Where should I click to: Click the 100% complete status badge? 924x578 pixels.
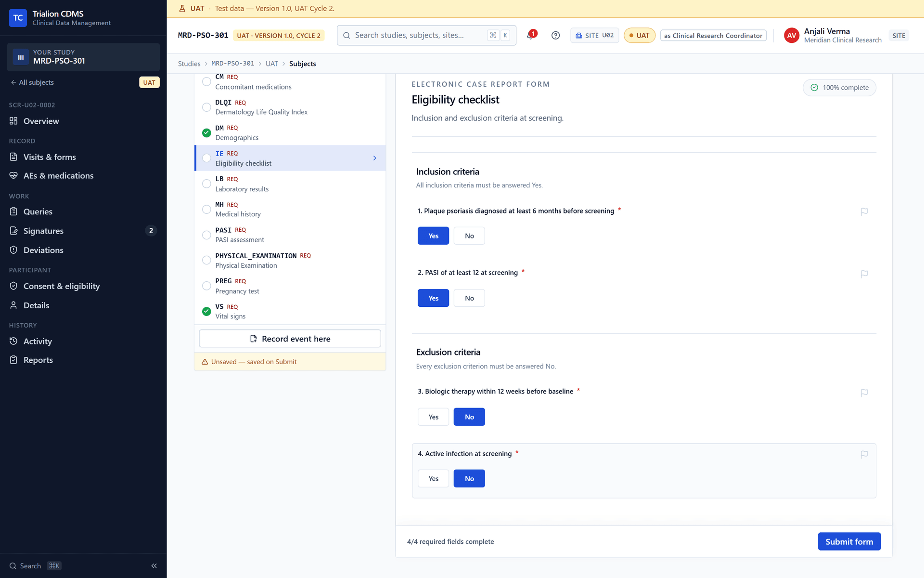coord(839,88)
